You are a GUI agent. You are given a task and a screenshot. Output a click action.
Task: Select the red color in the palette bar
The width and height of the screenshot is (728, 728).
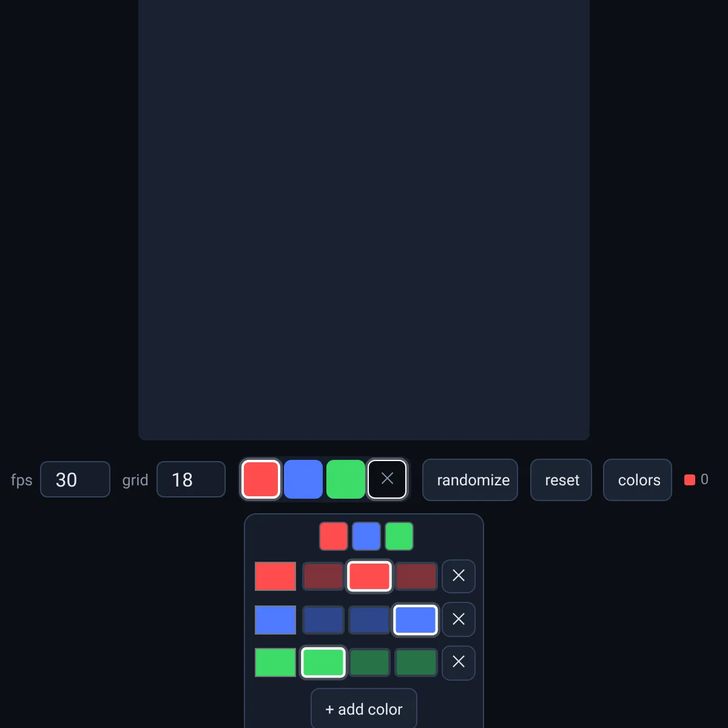click(x=261, y=479)
